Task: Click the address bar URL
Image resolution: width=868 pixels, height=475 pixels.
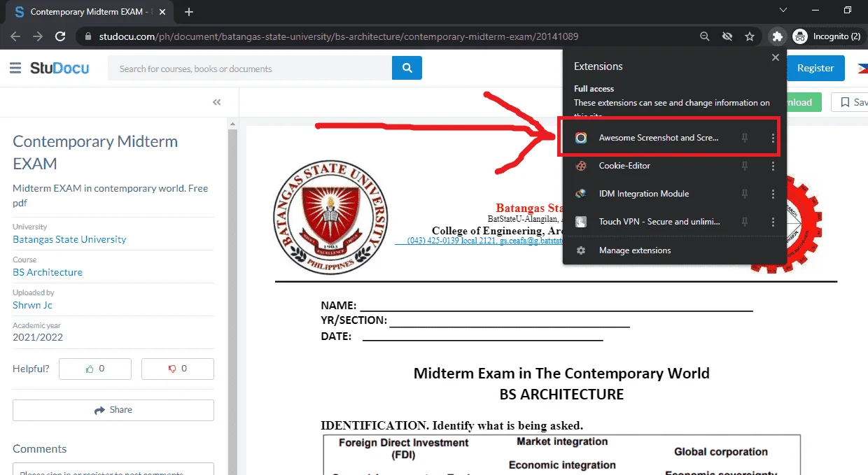Action: 339,36
